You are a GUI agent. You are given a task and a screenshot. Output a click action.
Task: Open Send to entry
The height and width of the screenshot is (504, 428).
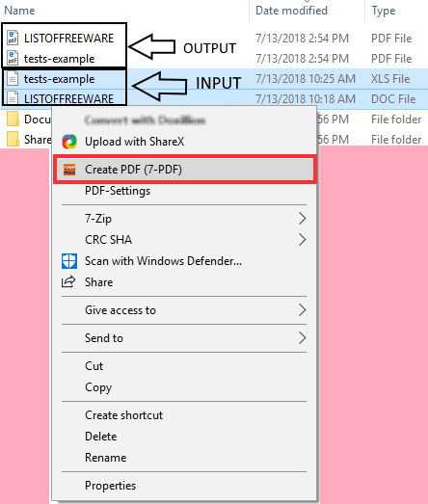pos(104,338)
